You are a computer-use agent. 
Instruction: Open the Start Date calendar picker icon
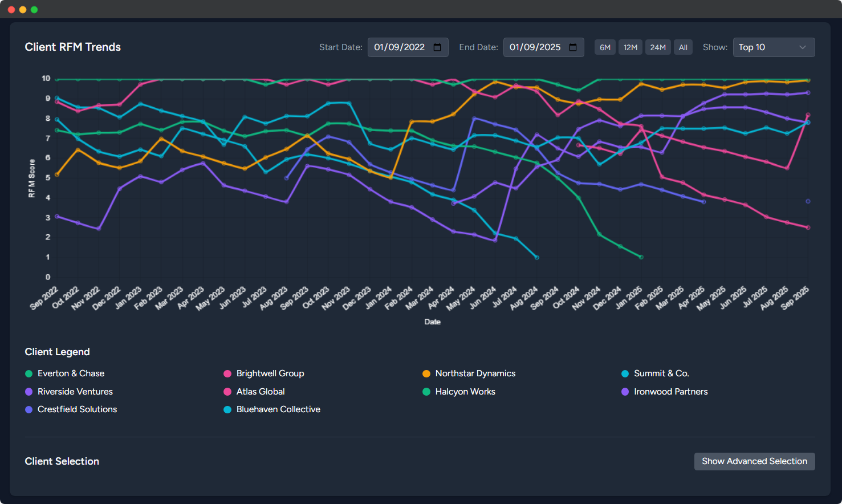(437, 47)
